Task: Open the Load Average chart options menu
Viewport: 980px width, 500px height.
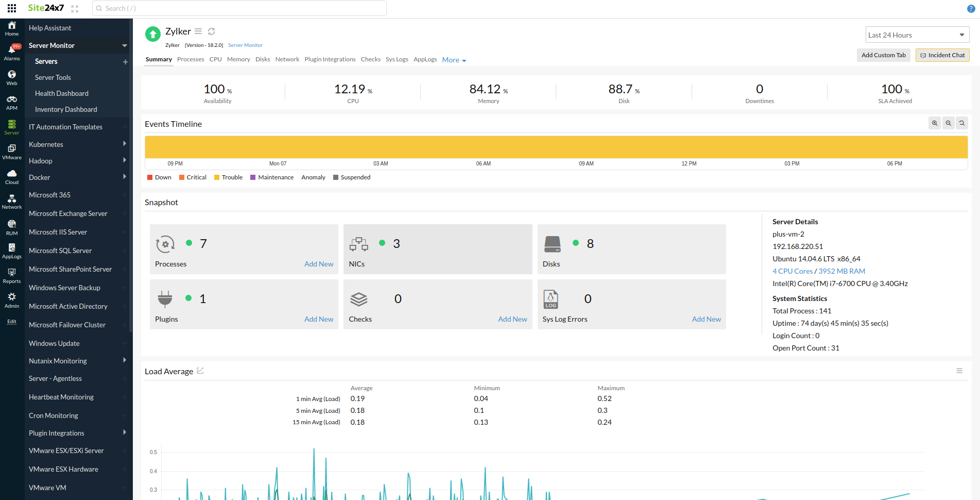Action: 959,371
